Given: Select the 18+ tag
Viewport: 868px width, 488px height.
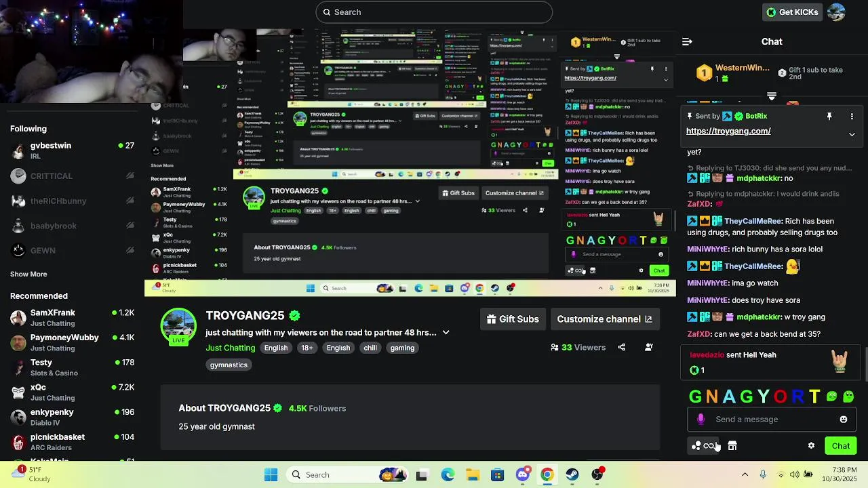Looking at the screenshot, I should click(307, 348).
